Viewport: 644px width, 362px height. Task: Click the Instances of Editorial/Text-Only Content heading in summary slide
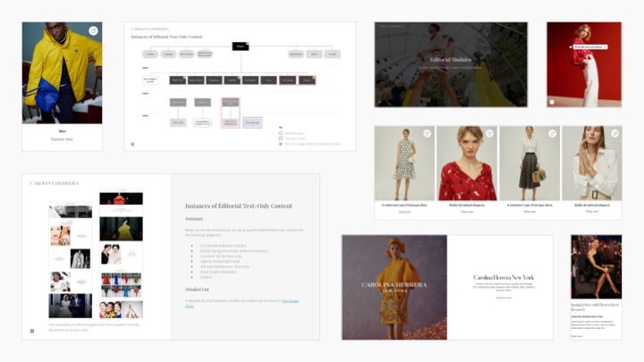click(239, 206)
